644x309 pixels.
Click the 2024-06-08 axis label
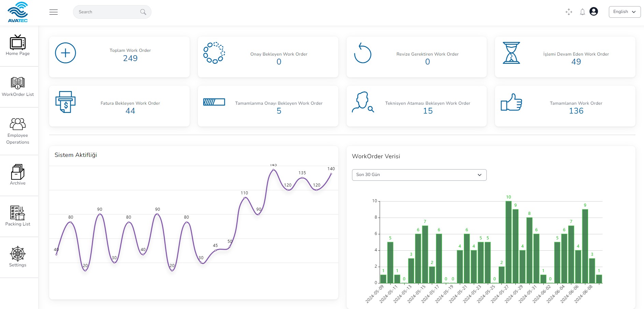[x=583, y=294]
